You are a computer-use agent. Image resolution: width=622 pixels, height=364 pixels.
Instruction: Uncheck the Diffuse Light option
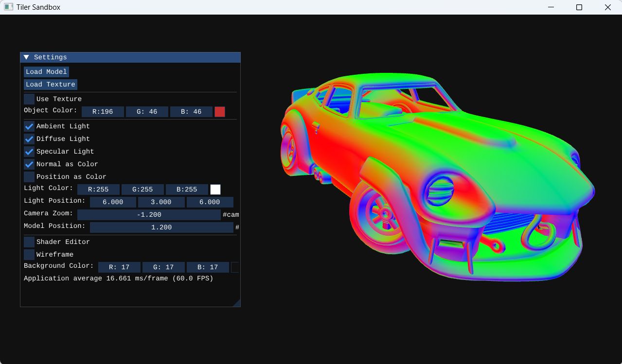[29, 139]
